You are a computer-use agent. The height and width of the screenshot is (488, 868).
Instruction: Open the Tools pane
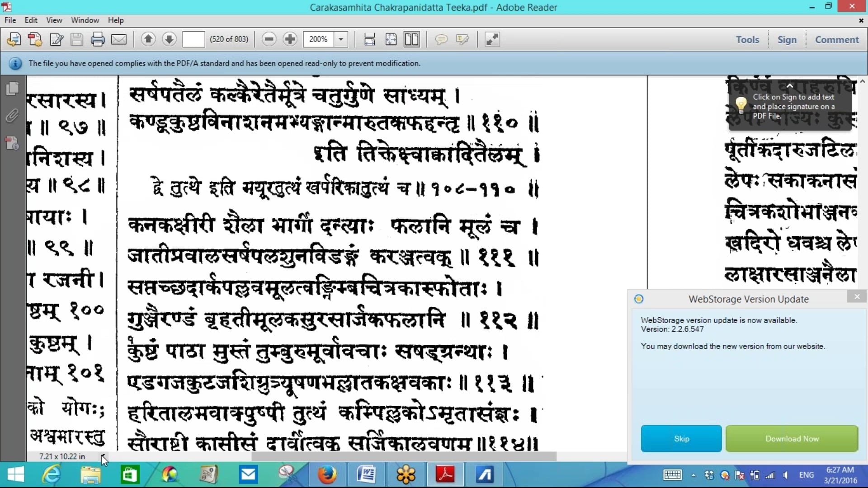(747, 40)
